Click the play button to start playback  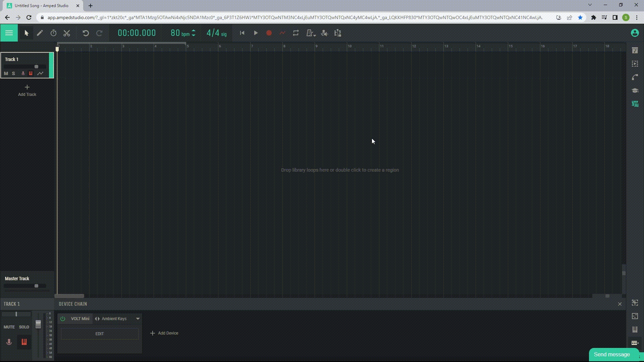[256, 33]
